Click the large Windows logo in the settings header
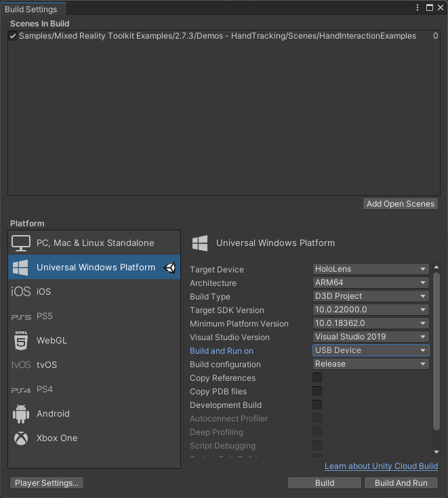This screenshot has width=448, height=498. click(x=200, y=243)
